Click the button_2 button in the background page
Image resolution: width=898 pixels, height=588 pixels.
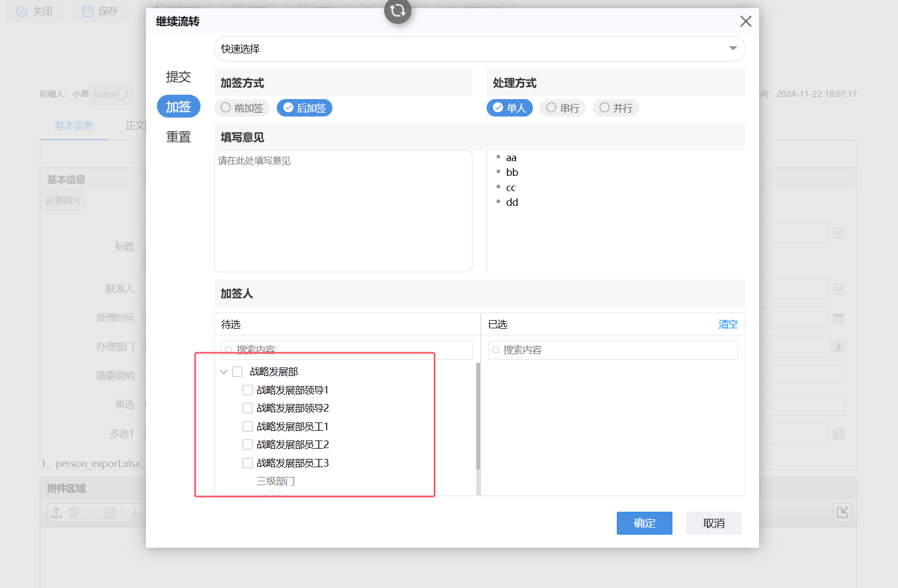(x=111, y=95)
